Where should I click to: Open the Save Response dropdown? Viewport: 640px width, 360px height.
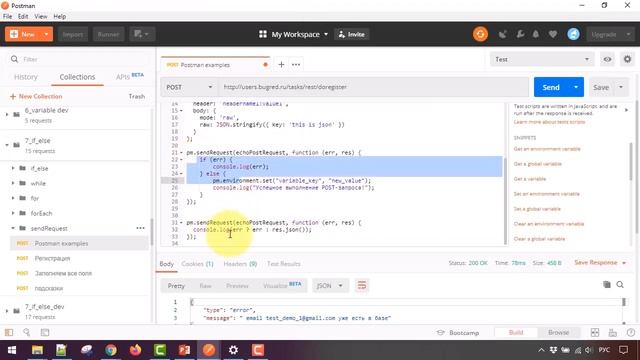coord(600,262)
